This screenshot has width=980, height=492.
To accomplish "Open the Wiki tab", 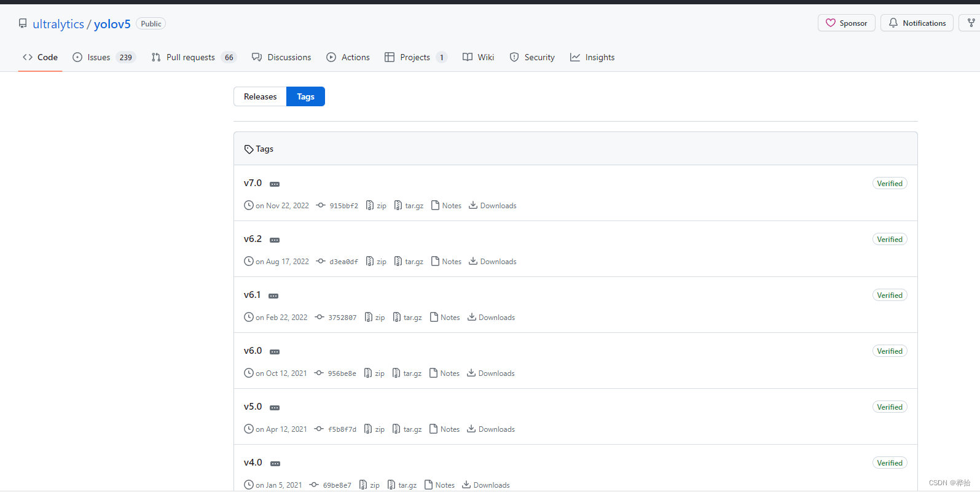I will click(478, 57).
